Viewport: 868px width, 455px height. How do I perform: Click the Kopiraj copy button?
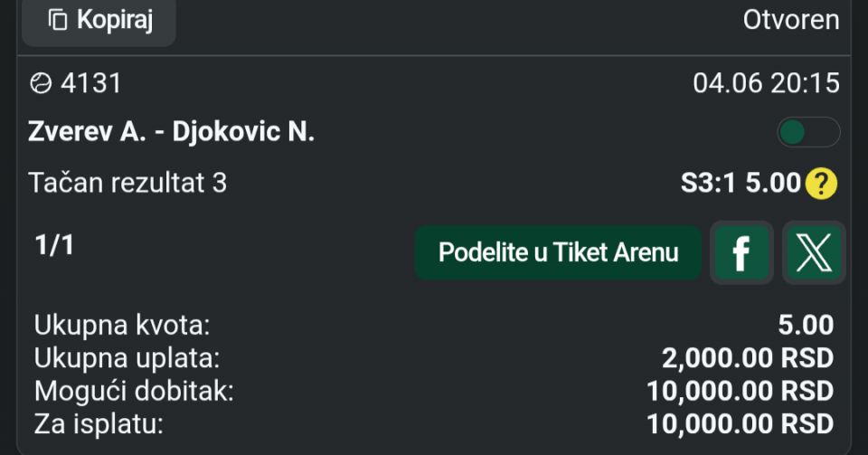[x=99, y=21]
